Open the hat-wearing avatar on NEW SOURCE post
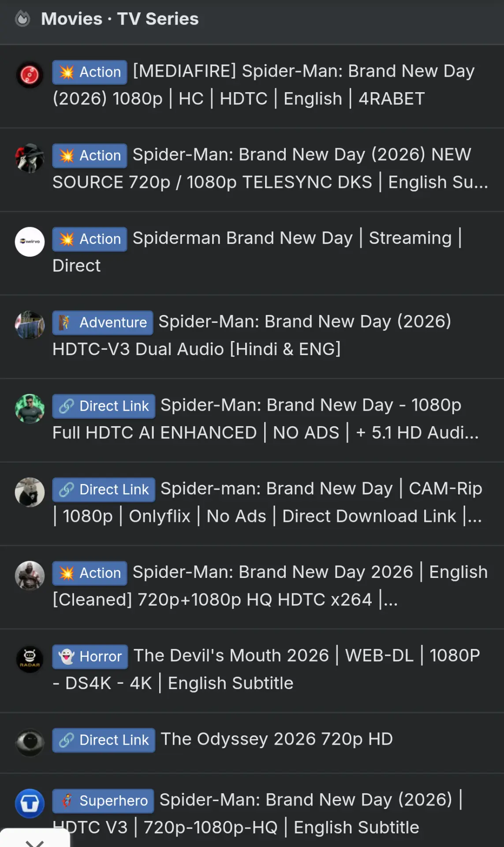504x847 pixels. click(x=30, y=158)
